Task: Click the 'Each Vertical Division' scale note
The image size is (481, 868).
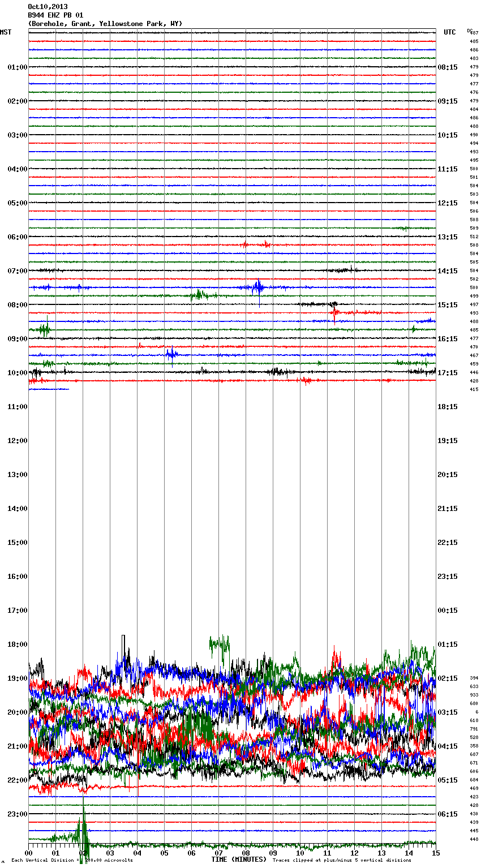Action: coord(72,861)
